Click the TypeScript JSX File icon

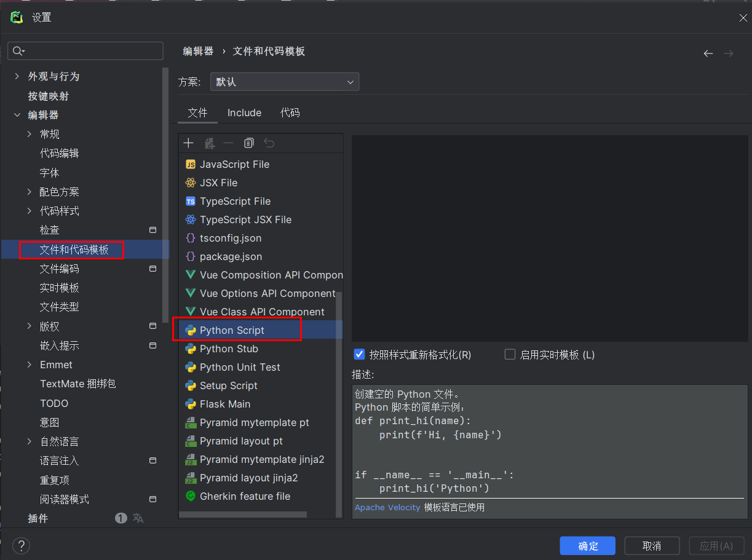[191, 219]
